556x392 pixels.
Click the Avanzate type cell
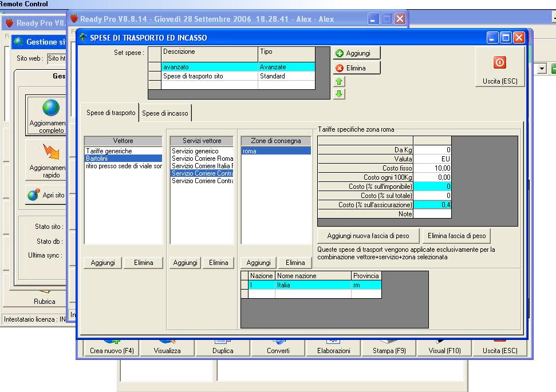point(286,66)
